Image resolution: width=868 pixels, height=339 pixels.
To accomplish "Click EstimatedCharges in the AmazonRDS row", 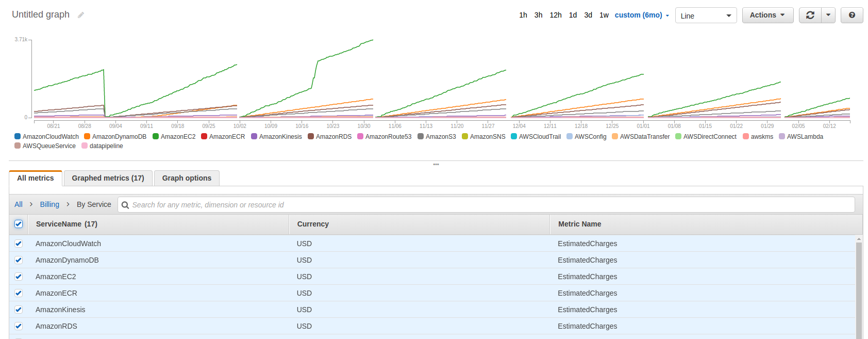I will [x=588, y=326].
